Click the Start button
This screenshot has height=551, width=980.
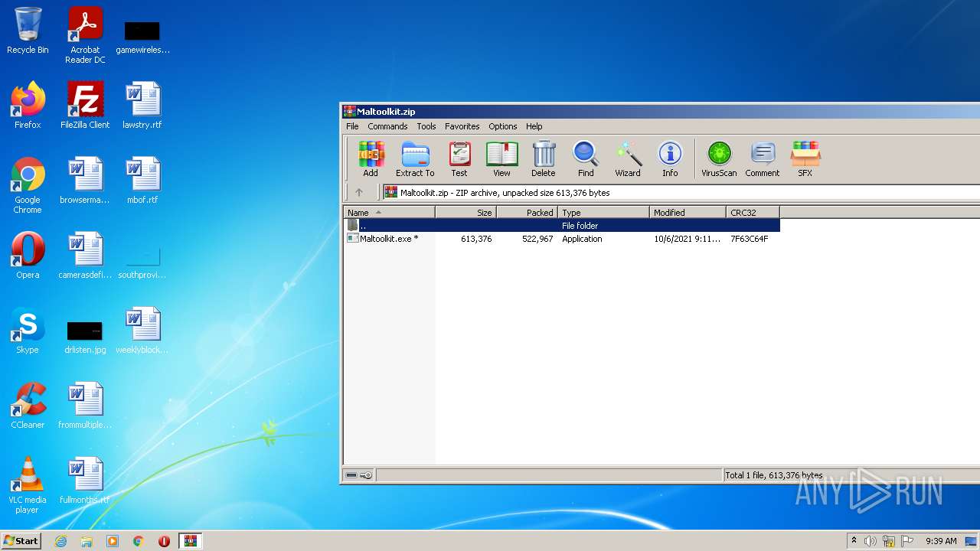pyautogui.click(x=21, y=540)
